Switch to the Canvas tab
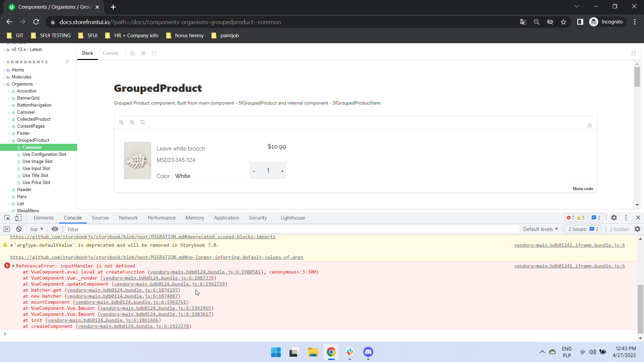This screenshot has width=644, height=362. (x=110, y=53)
